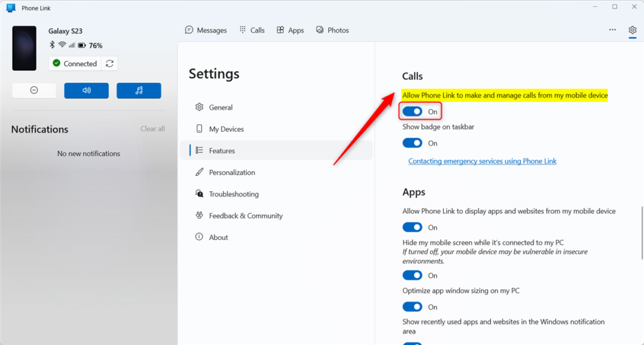This screenshot has width=644, height=345.
Task: Click the "Show recently used apps" label
Action: tap(504, 326)
